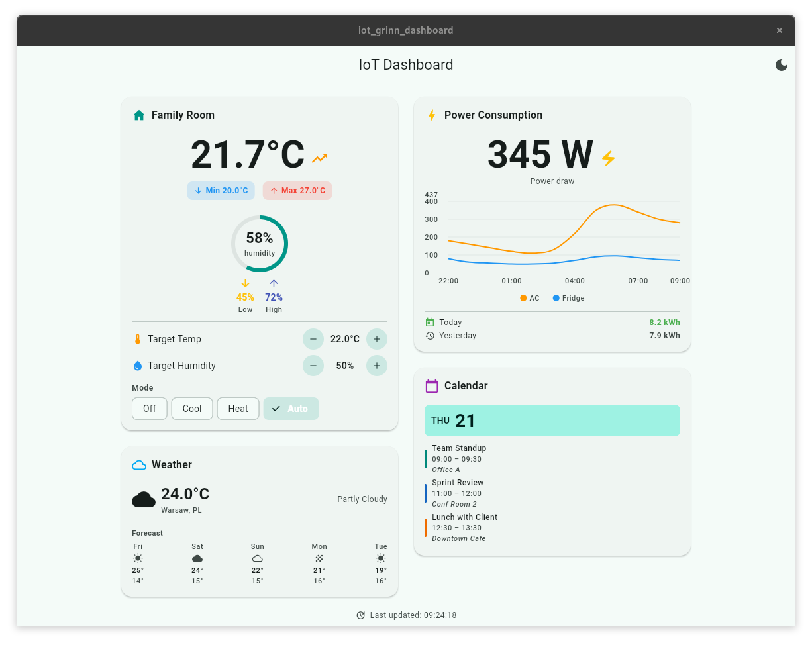Click the water drop Target Humidity icon
812x645 pixels.
pos(138,366)
